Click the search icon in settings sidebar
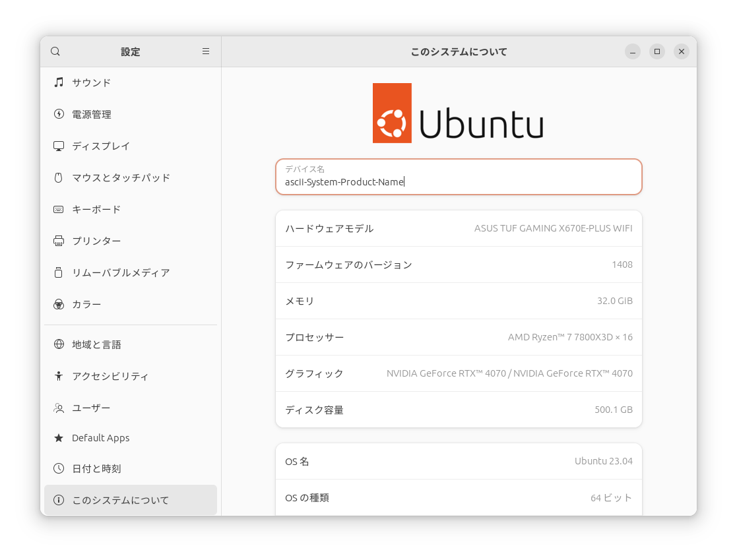This screenshot has height=560, width=737. coord(55,51)
